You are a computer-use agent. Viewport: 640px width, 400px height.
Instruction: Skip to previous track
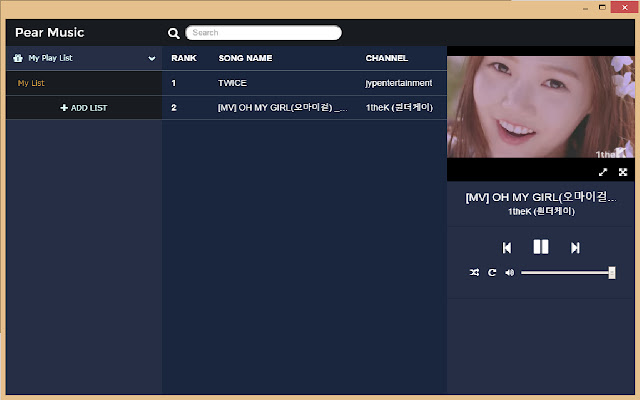point(507,248)
